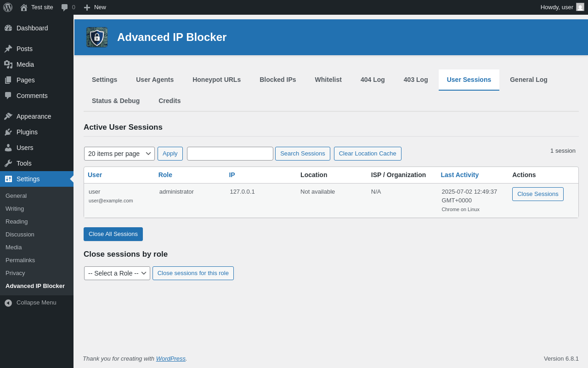Click the Not available location cell
The width and height of the screenshot is (588, 368).
317,192
